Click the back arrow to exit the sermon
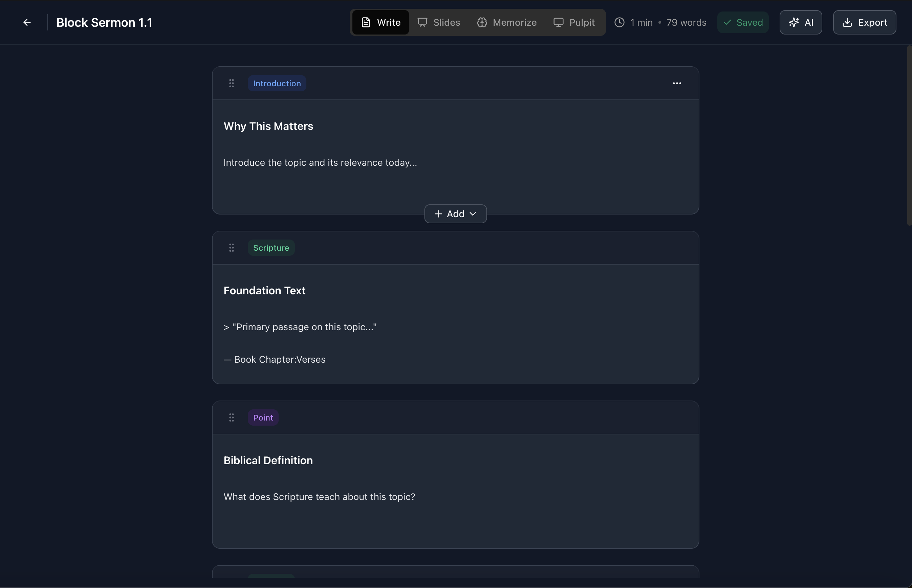 [26, 22]
